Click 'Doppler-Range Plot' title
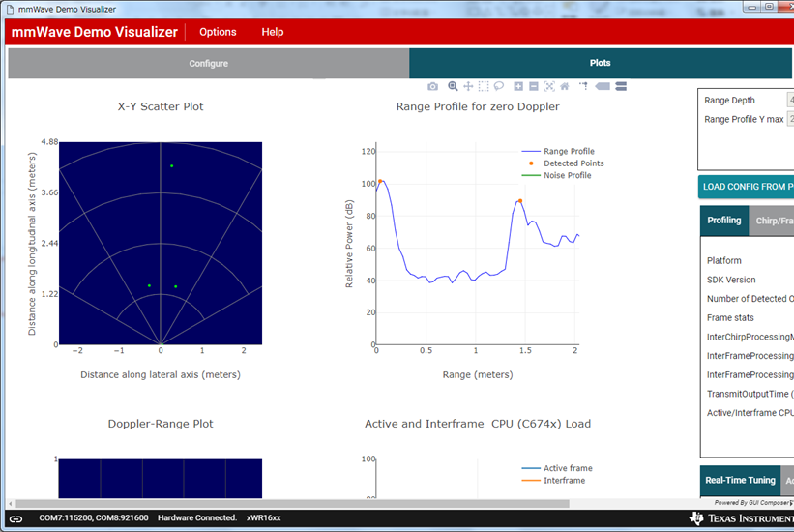 click(x=161, y=424)
